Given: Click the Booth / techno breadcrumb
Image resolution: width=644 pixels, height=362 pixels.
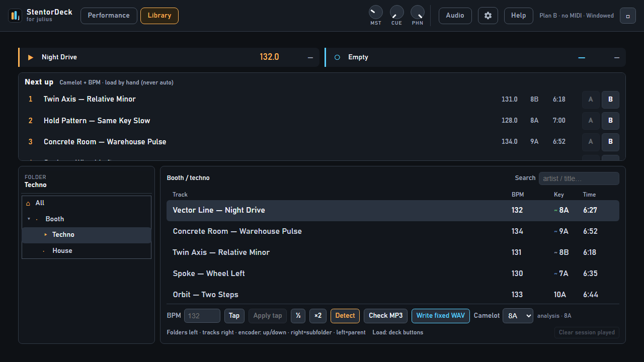Looking at the screenshot, I should [188, 178].
